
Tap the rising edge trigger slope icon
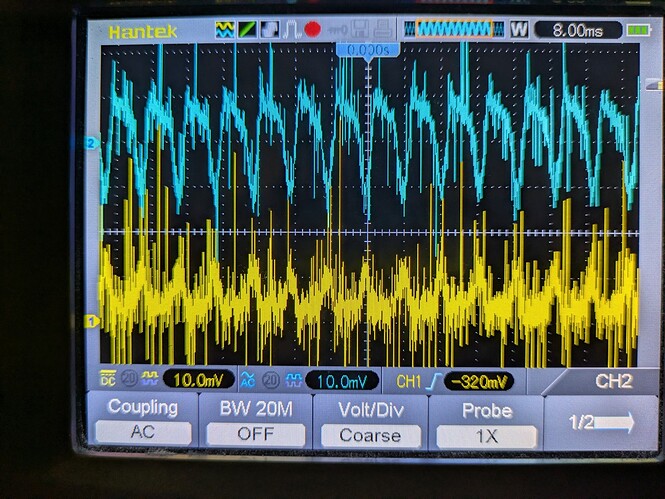tap(435, 382)
